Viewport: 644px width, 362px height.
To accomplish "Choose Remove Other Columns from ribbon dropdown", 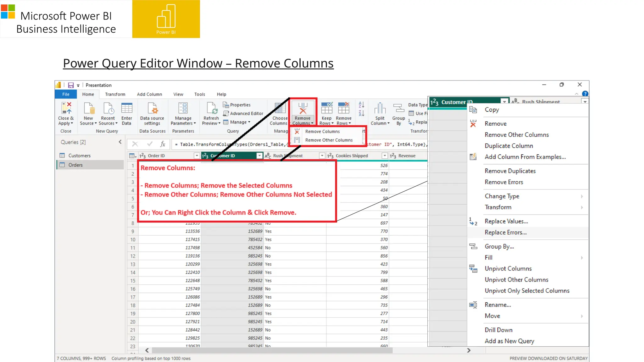I will pyautogui.click(x=329, y=140).
